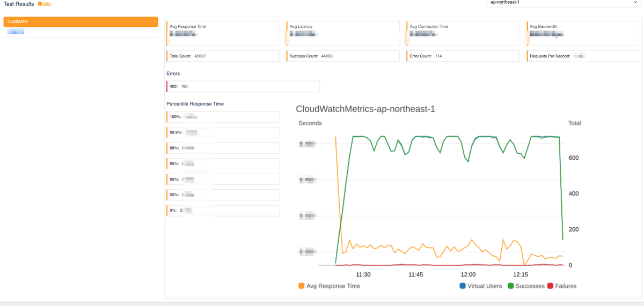Viewport: 644px width, 306px height.
Task: Click the Avg Connection Time metric card
Action: pyautogui.click(x=463, y=34)
